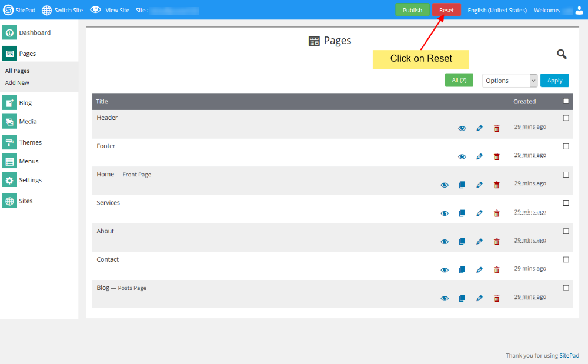Click the red Reset button
Image resolution: width=588 pixels, height=364 pixels.
pos(446,10)
